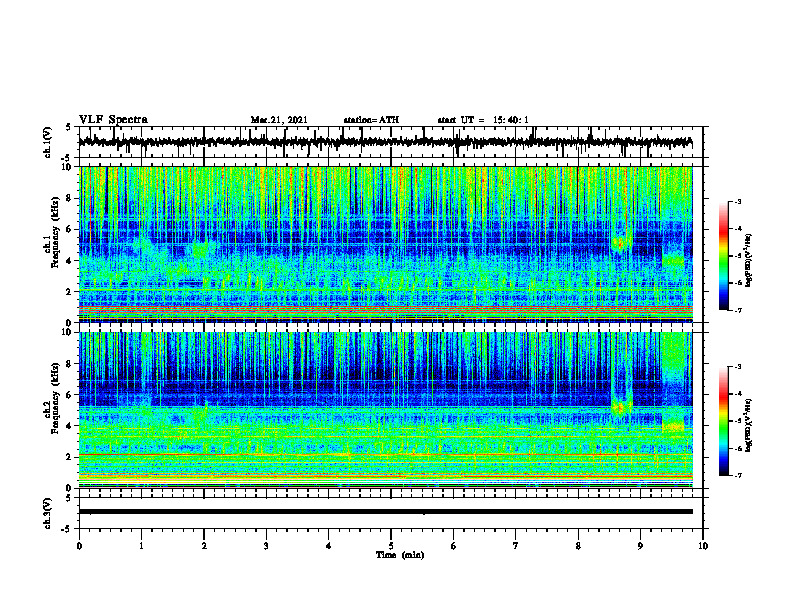Click the ch.2 color bar unit label

coord(750,425)
